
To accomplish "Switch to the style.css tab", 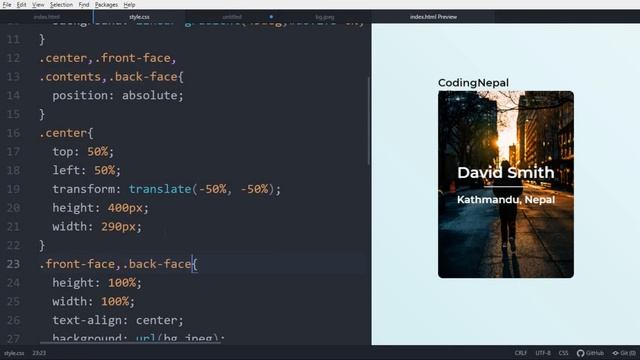I will click(139, 17).
